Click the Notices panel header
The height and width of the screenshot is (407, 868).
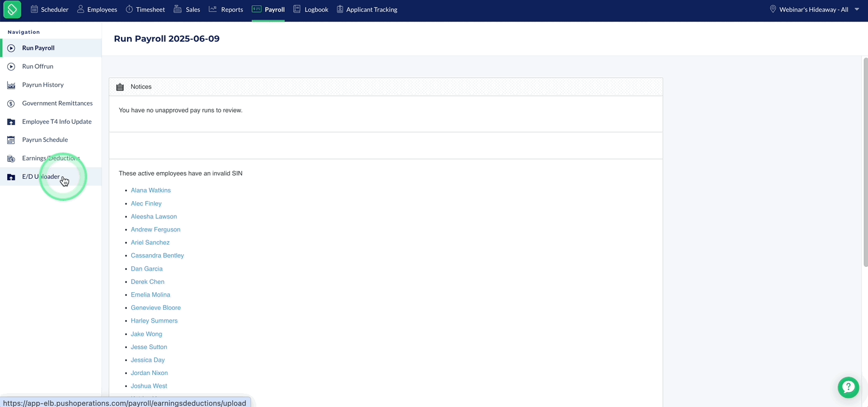click(x=386, y=87)
